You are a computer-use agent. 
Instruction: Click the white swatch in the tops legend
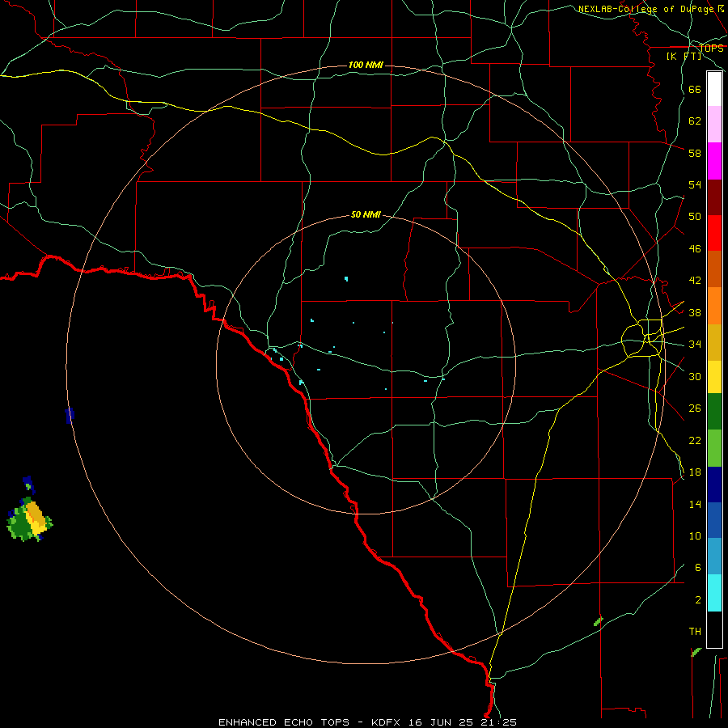(714, 89)
